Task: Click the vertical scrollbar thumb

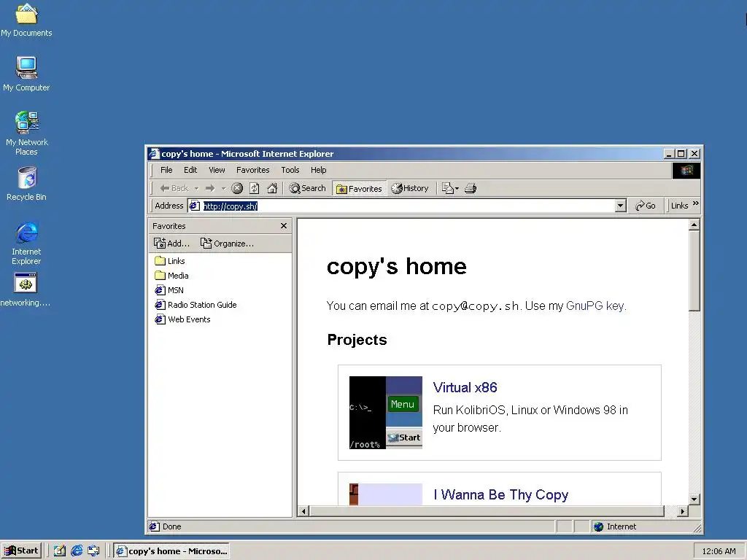Action: click(x=694, y=271)
